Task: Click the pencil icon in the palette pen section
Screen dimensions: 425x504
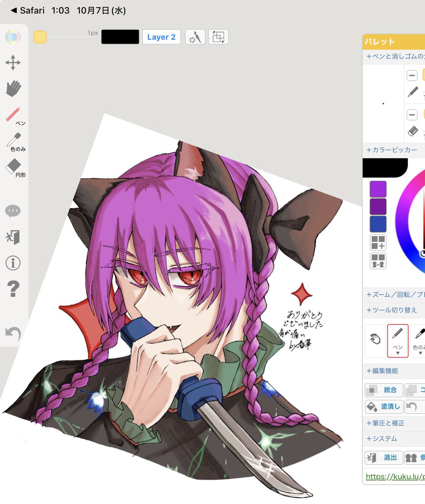Action: pyautogui.click(x=413, y=92)
